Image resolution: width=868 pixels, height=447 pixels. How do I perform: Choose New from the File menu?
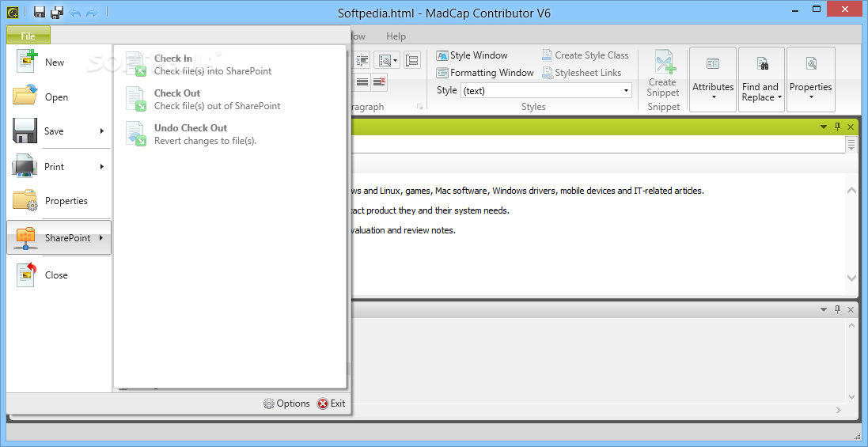pyautogui.click(x=59, y=63)
